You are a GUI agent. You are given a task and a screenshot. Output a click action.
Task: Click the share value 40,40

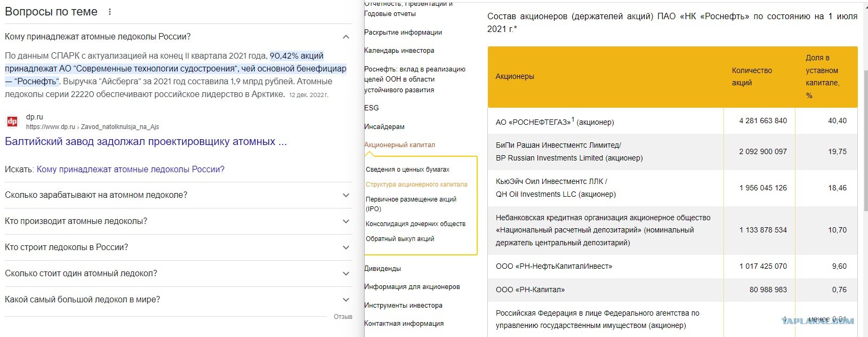(x=837, y=121)
